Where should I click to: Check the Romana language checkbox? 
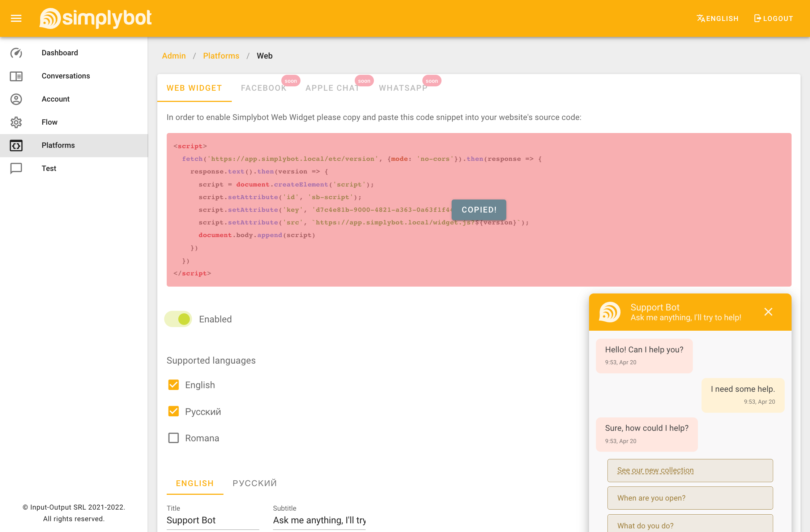(174, 438)
